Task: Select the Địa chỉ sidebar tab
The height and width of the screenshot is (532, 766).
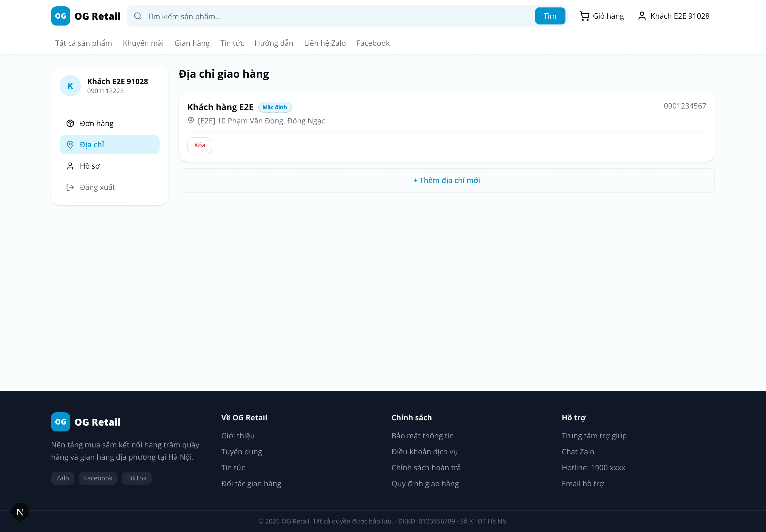Action: coord(109,145)
